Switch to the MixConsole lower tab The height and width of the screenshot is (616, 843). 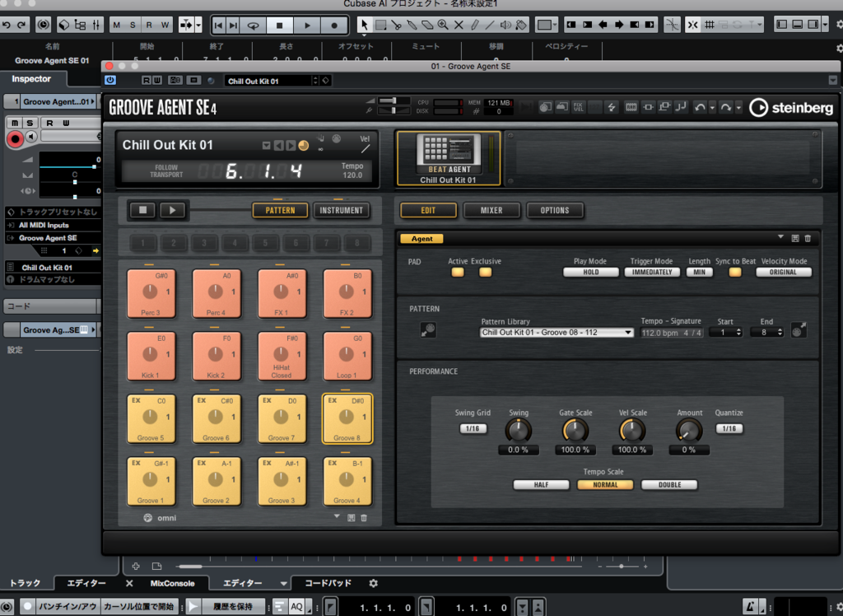coord(172,583)
